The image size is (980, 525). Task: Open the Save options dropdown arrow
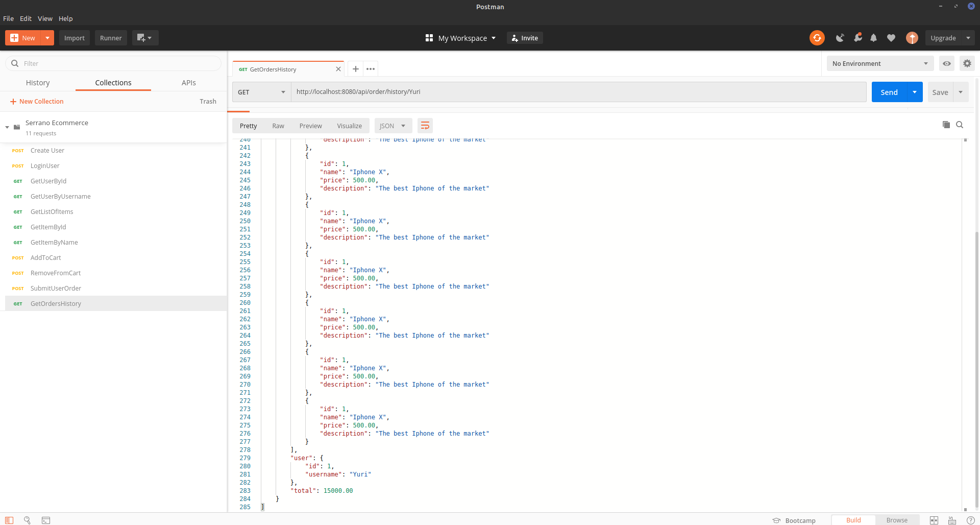point(961,92)
